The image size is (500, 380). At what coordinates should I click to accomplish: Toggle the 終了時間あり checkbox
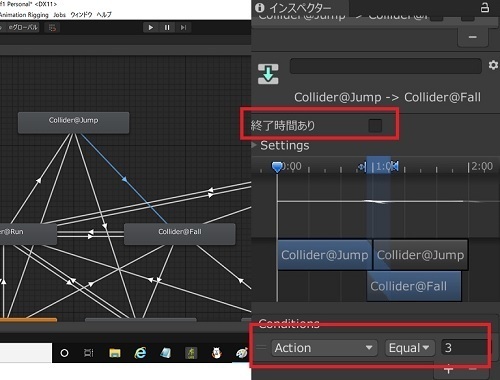[x=375, y=126]
